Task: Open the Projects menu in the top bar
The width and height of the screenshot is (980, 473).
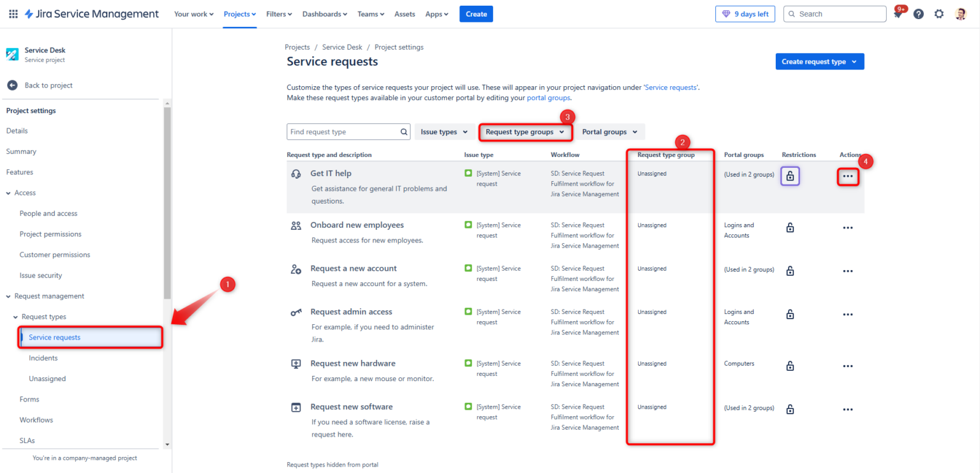Action: click(239, 13)
